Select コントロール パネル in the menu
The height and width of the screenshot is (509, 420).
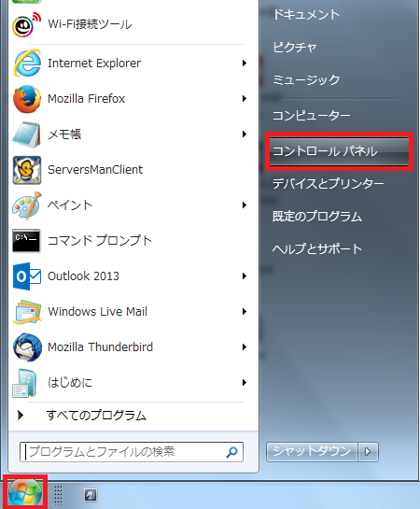coord(339,151)
